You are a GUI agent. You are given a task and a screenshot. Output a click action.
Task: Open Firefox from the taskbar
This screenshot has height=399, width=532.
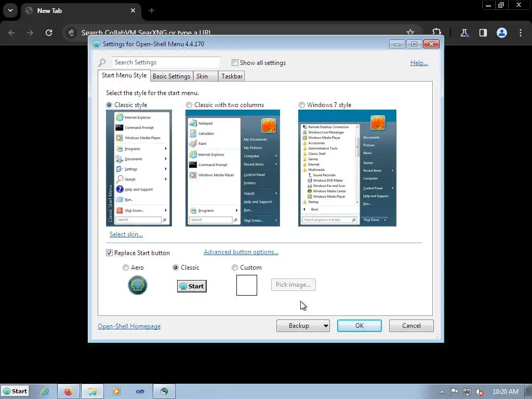pyautogui.click(x=68, y=392)
